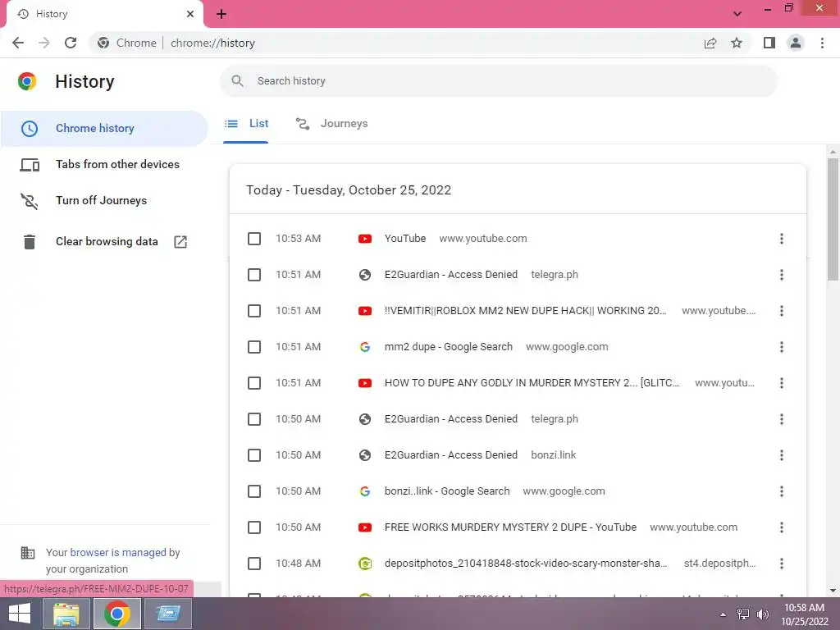The image size is (840, 630).
Task: Open the side panel icon
Action: 769,43
